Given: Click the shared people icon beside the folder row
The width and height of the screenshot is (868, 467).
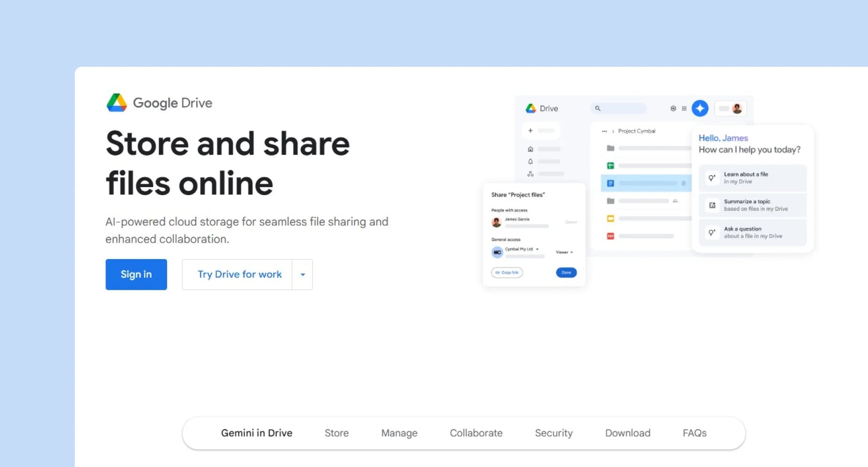Looking at the screenshot, I should [675, 201].
